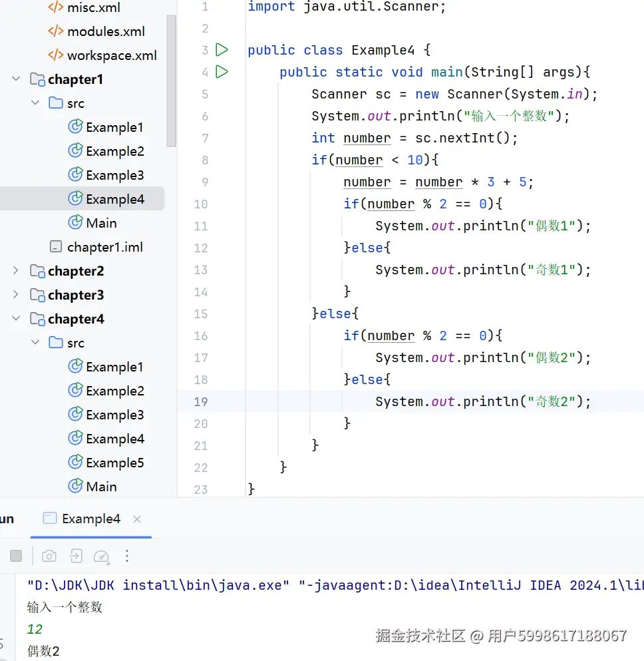Click the 'if(number < 10){' line
Viewport: 644px width, 661px height.
coord(375,160)
